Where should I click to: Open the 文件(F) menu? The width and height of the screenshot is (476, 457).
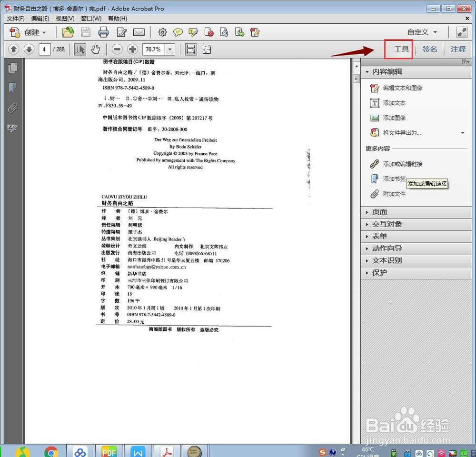point(16,19)
